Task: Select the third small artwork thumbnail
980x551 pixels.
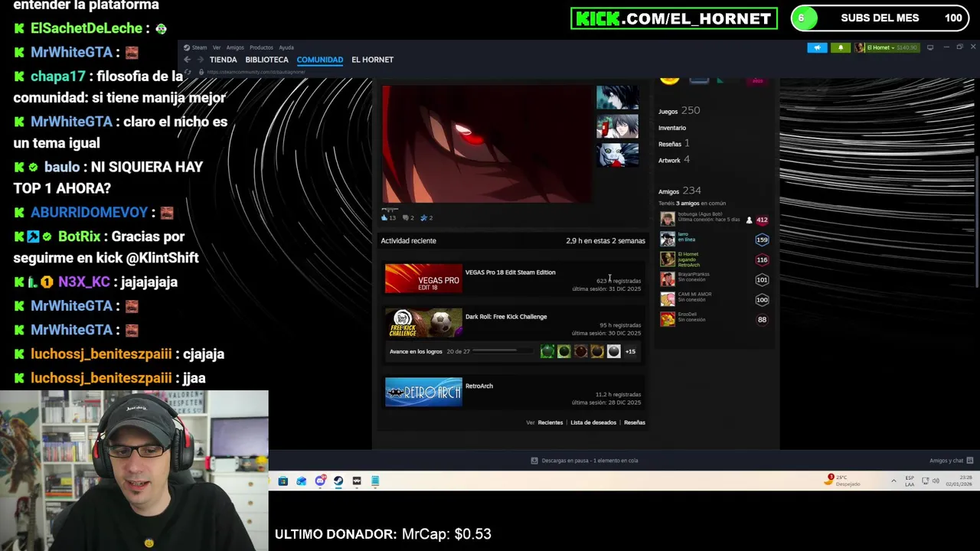Action: click(x=617, y=155)
